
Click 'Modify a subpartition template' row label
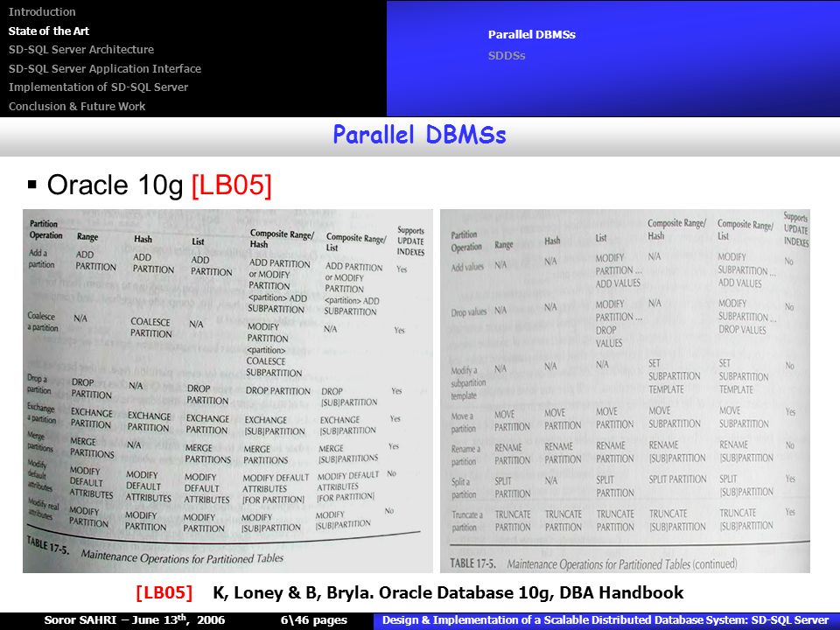pyautogui.click(x=468, y=383)
